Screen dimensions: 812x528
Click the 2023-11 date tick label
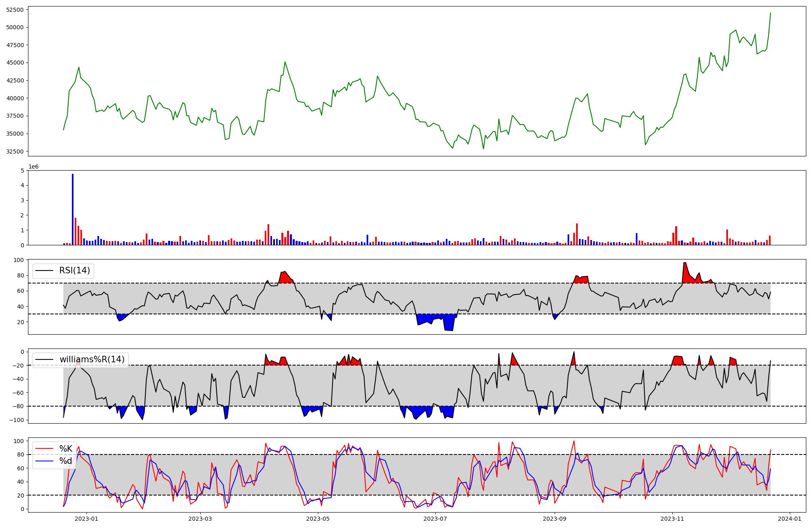pyautogui.click(x=672, y=519)
